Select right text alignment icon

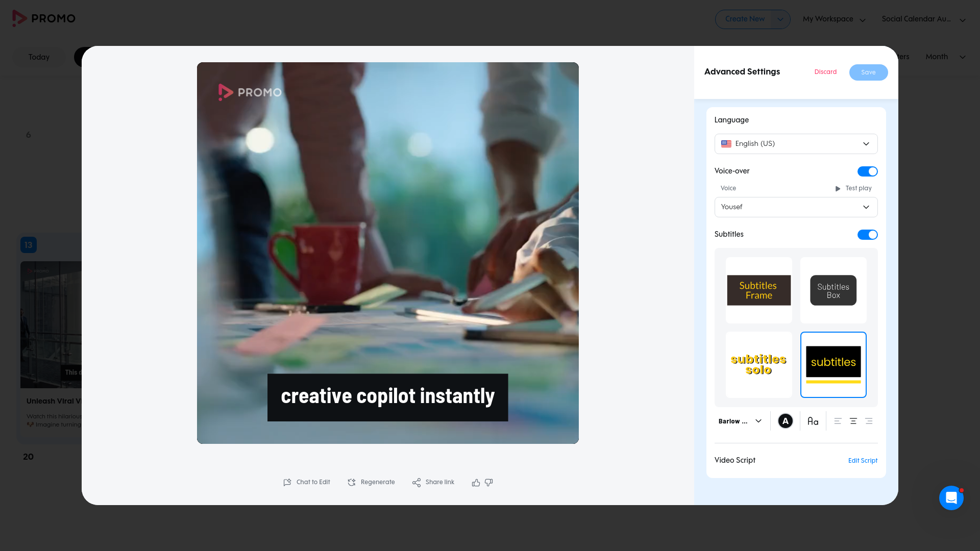[869, 421]
